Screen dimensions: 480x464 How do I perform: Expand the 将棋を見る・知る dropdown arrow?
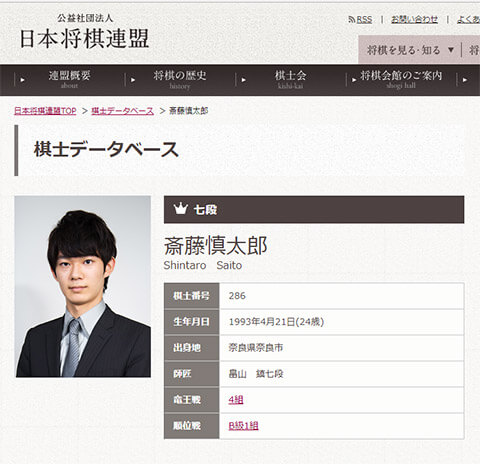451,50
